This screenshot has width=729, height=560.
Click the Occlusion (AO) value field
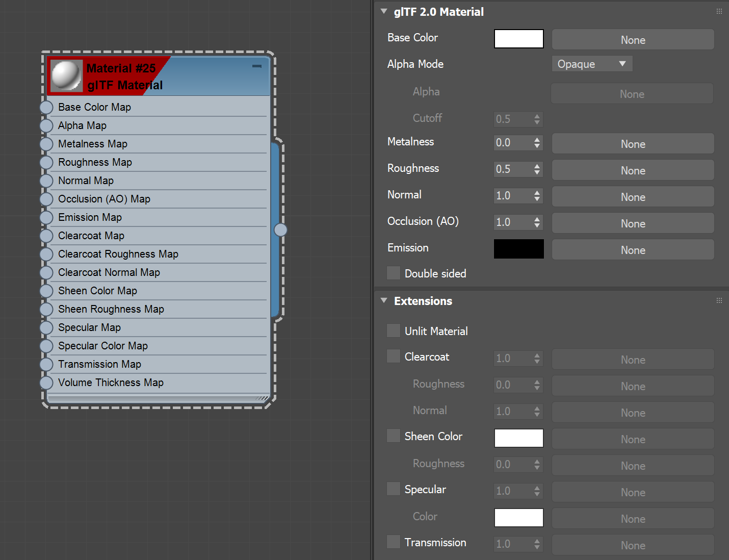point(513,222)
